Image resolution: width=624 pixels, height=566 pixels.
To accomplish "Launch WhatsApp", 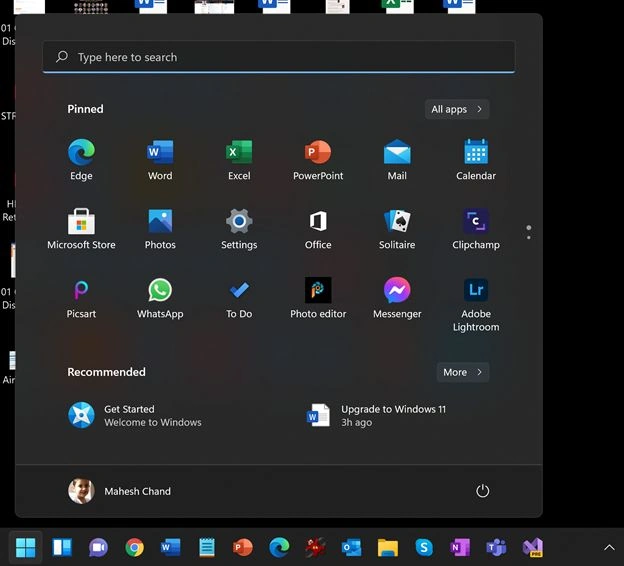I will tap(160, 298).
